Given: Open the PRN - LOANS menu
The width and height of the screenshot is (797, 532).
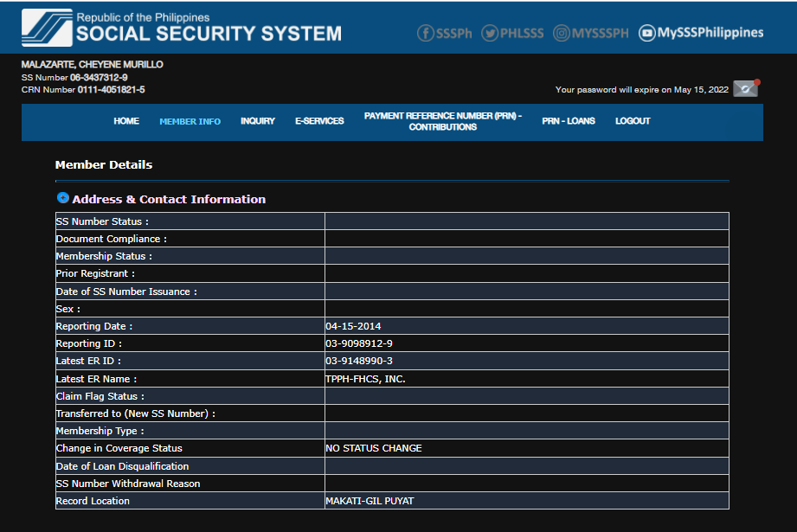Looking at the screenshot, I should click(569, 121).
